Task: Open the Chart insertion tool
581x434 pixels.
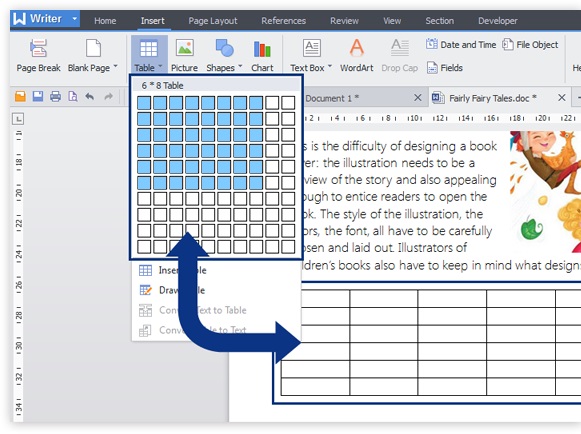Action: click(262, 55)
